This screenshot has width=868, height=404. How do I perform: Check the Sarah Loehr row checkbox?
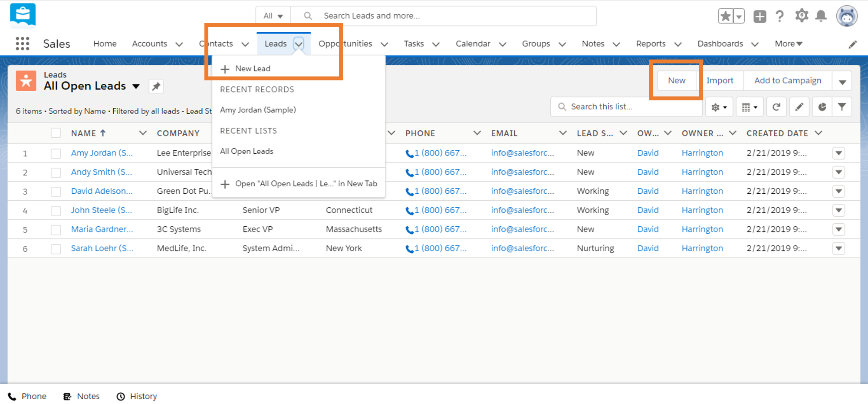coord(56,249)
